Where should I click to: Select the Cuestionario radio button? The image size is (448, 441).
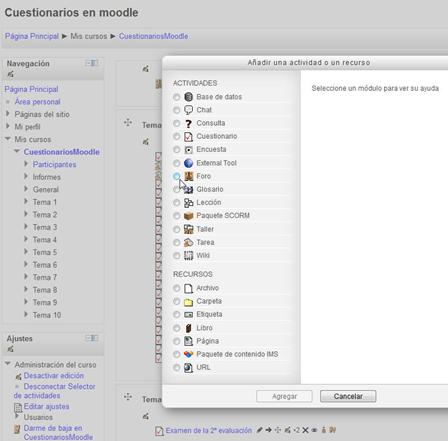click(177, 136)
